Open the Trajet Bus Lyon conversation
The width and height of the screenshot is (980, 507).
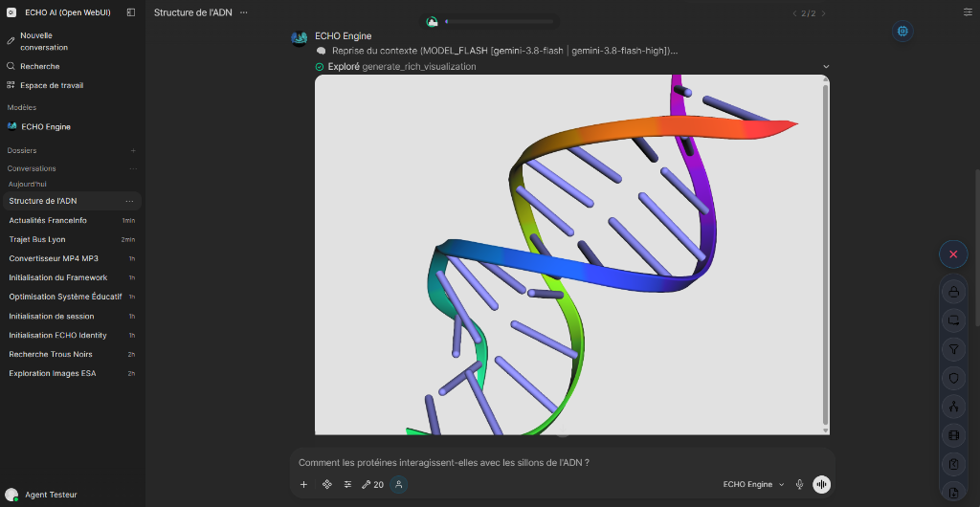click(x=72, y=240)
